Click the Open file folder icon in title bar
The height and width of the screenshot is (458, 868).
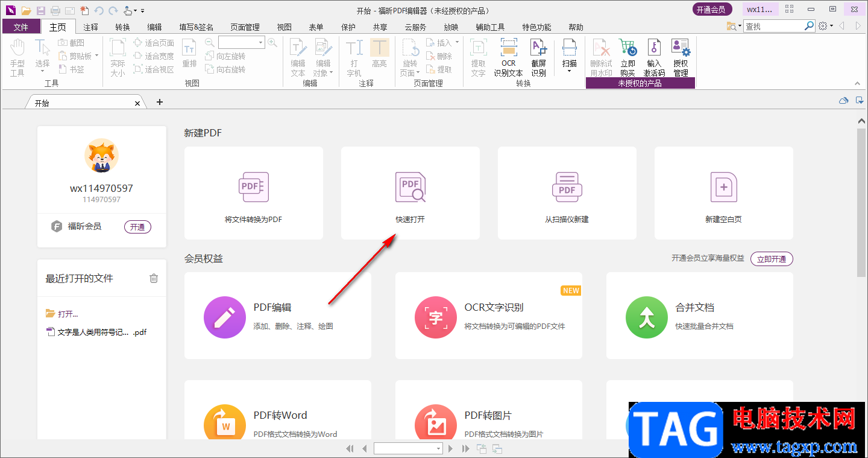(26, 10)
